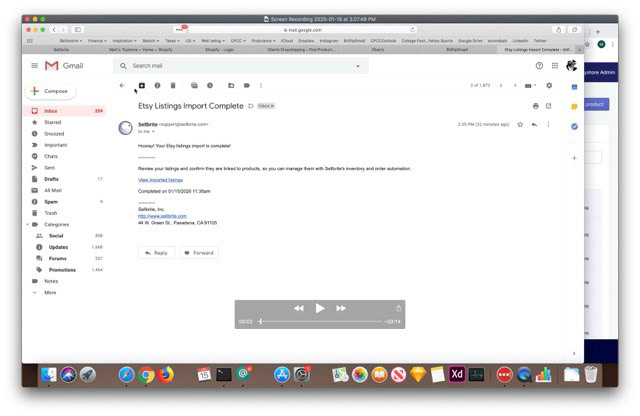Collapse the Categories section
The width and height of the screenshot is (640, 416).
pos(27,225)
